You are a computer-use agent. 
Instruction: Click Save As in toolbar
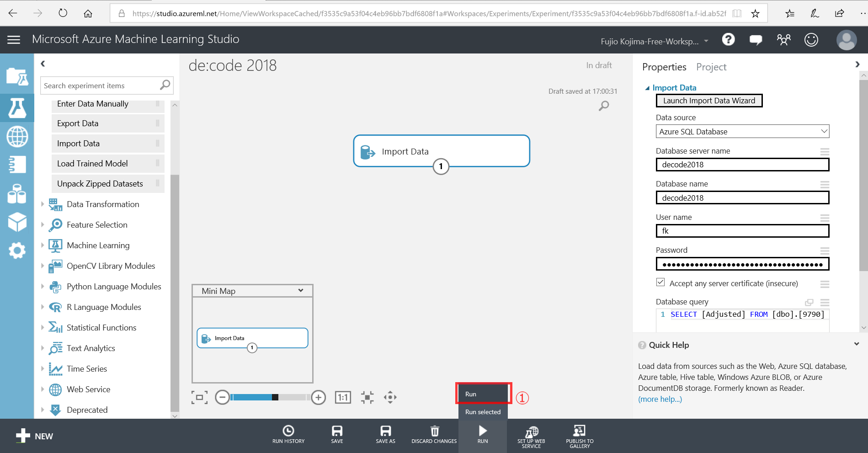(x=385, y=434)
